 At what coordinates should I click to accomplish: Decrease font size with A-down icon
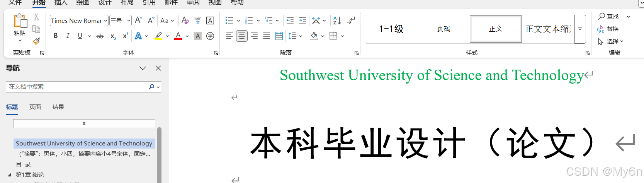coord(151,20)
